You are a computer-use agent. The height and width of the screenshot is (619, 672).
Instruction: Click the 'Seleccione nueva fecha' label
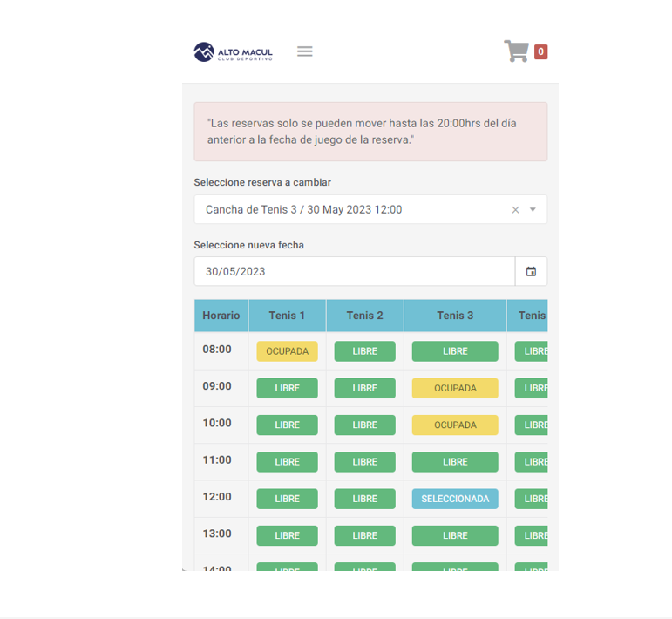point(249,245)
